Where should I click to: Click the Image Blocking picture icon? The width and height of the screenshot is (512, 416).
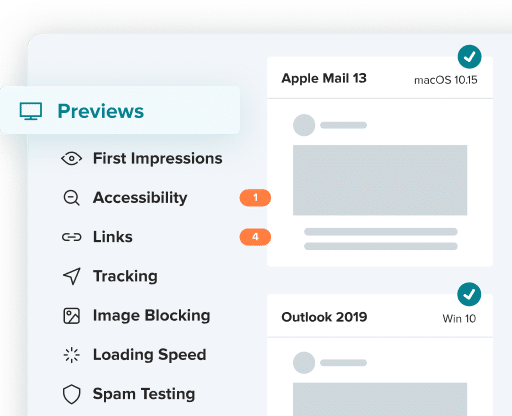(x=71, y=316)
